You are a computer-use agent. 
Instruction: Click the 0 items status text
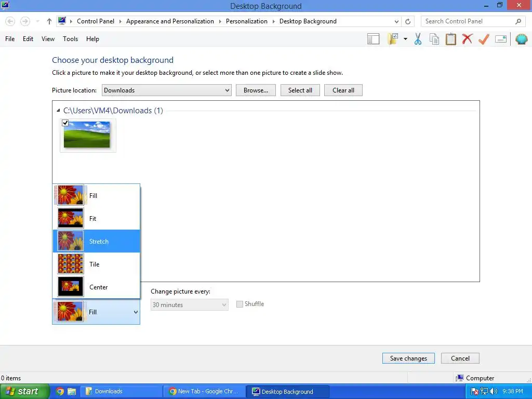pos(11,378)
